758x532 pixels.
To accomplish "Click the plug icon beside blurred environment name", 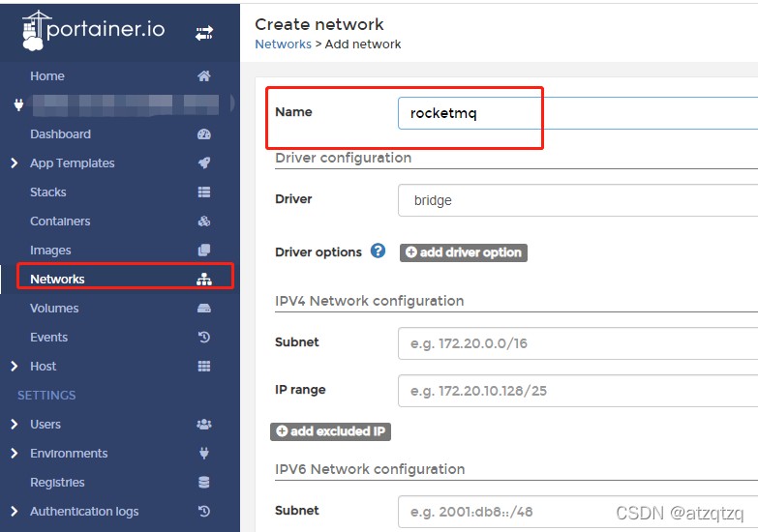I will (x=18, y=104).
